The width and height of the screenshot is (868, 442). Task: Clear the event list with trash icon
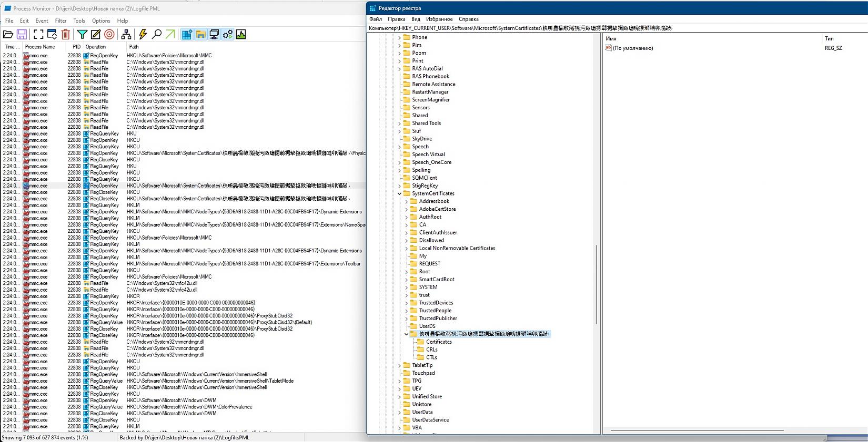(x=66, y=35)
